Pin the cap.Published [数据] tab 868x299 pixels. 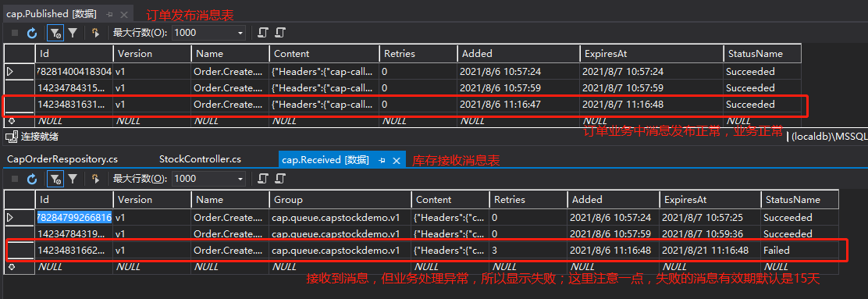click(x=110, y=14)
